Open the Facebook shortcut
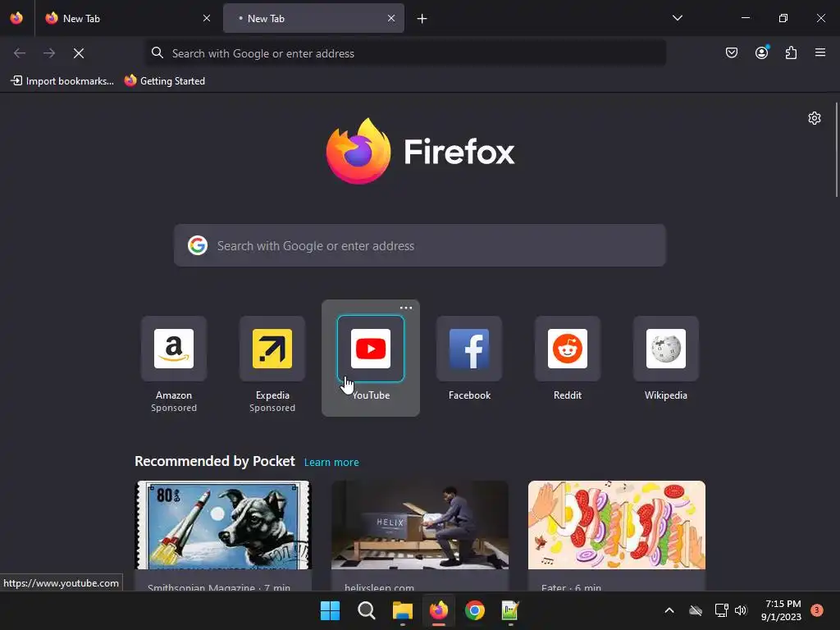 click(x=469, y=358)
